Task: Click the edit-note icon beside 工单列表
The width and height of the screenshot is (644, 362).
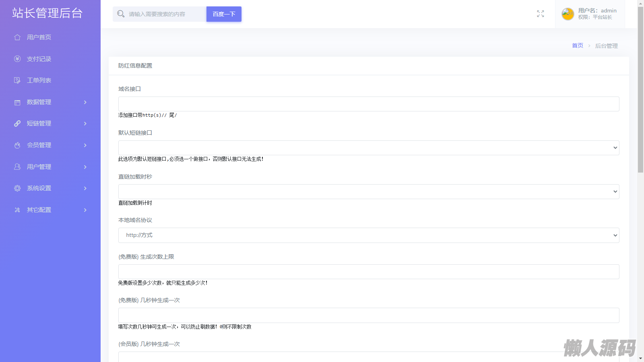Action: [17, 80]
